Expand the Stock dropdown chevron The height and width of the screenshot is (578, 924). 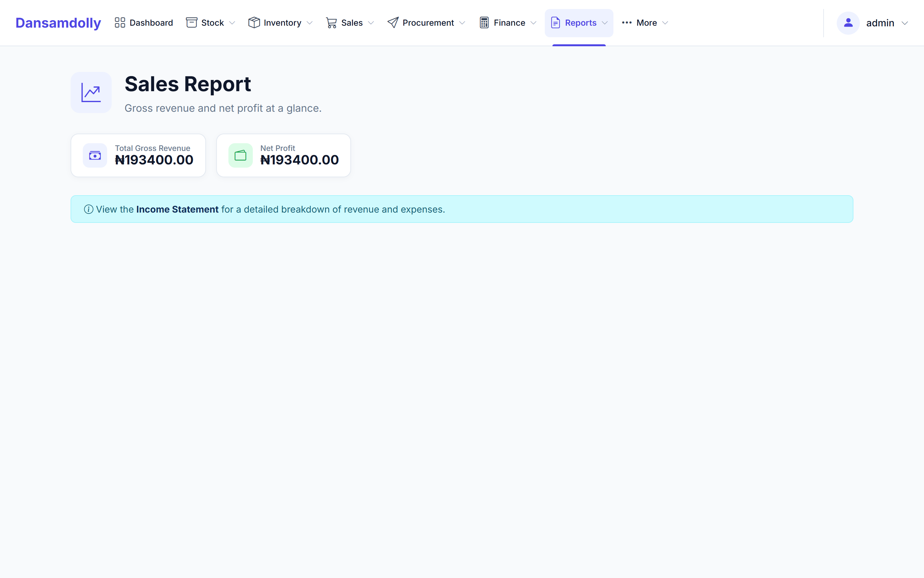[232, 23]
